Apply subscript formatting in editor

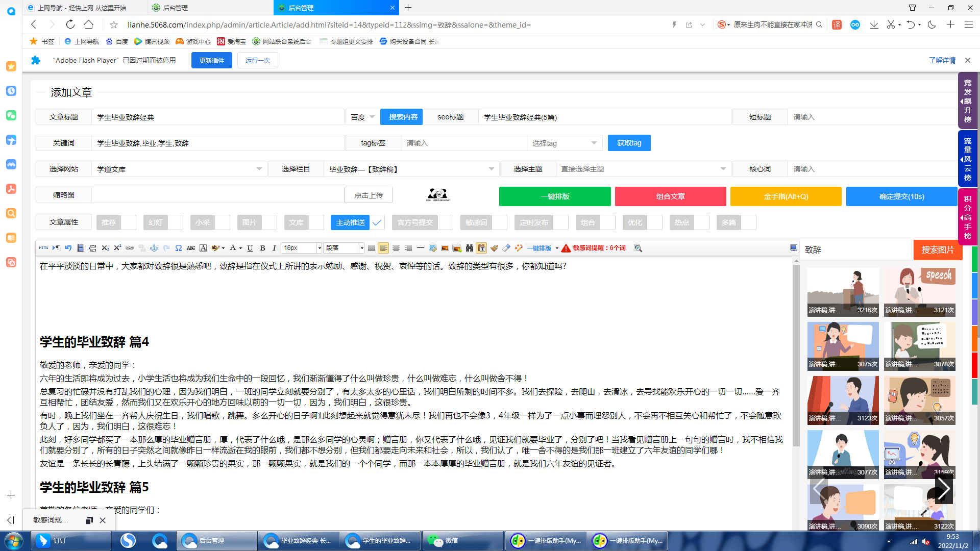(105, 248)
